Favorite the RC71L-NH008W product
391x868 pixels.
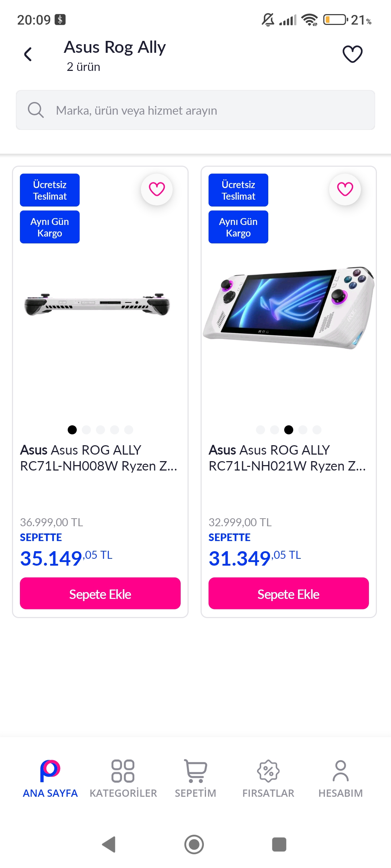pos(157,189)
